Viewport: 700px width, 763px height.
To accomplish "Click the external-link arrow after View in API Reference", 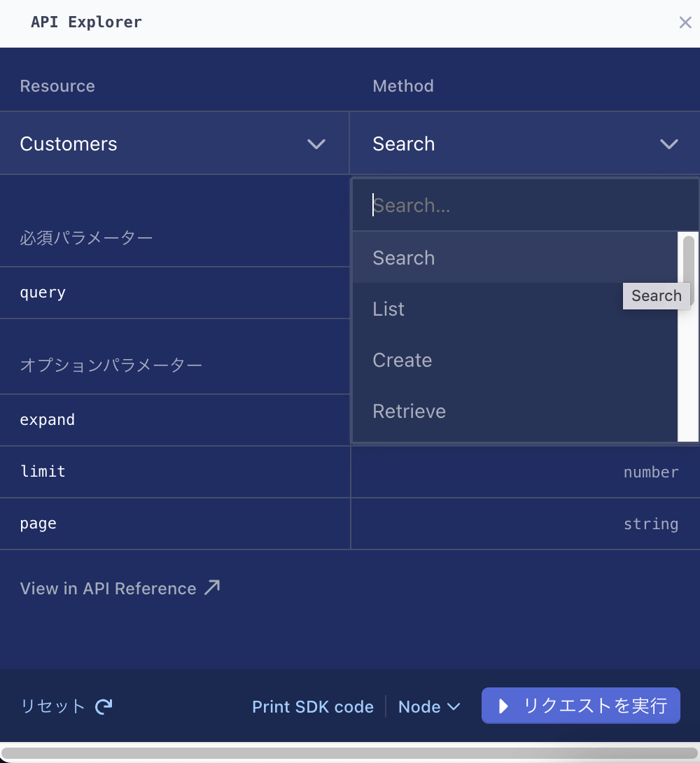I will 213,587.
